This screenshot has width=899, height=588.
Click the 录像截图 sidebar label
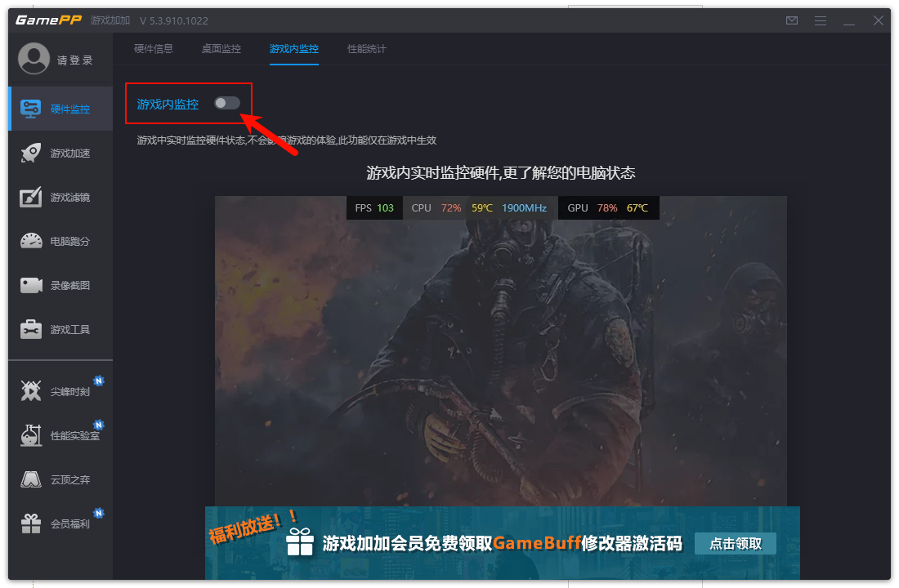70,285
